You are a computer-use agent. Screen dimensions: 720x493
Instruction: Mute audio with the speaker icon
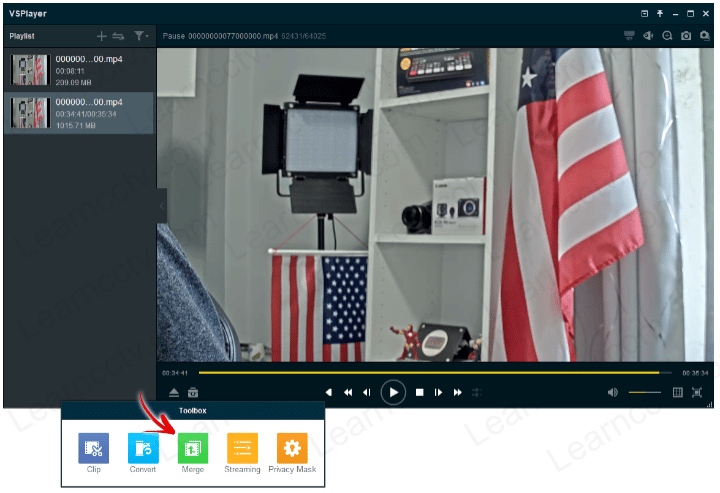[x=612, y=392]
